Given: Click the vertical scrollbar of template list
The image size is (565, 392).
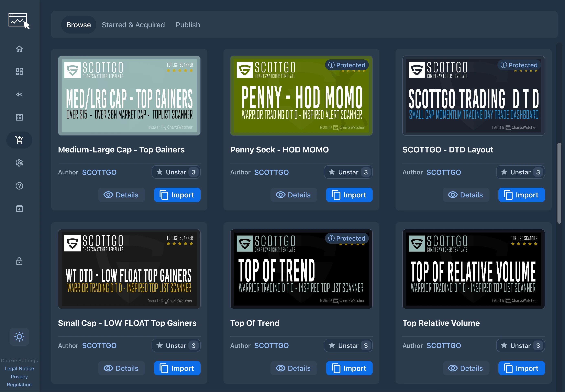Looking at the screenshot, I should [x=559, y=183].
